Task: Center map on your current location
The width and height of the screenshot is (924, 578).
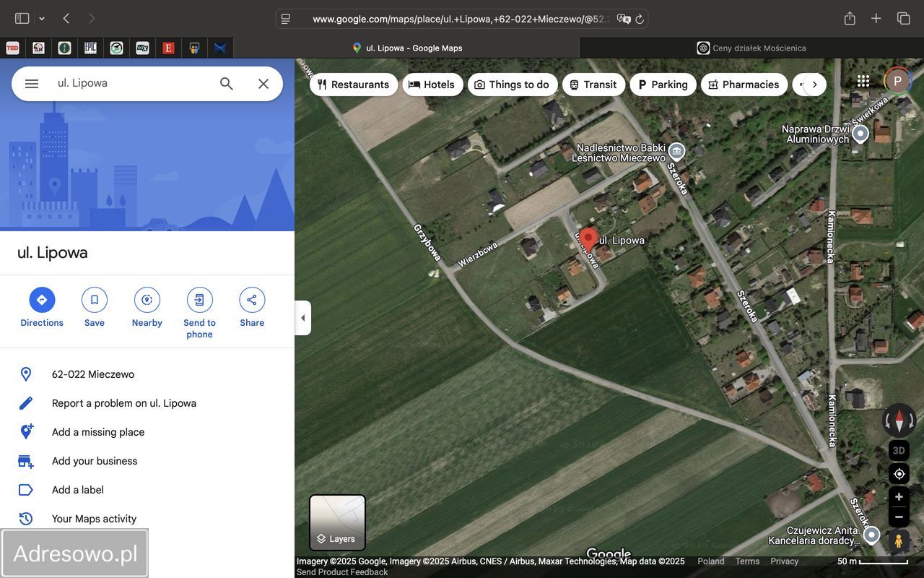Action: 899,474
